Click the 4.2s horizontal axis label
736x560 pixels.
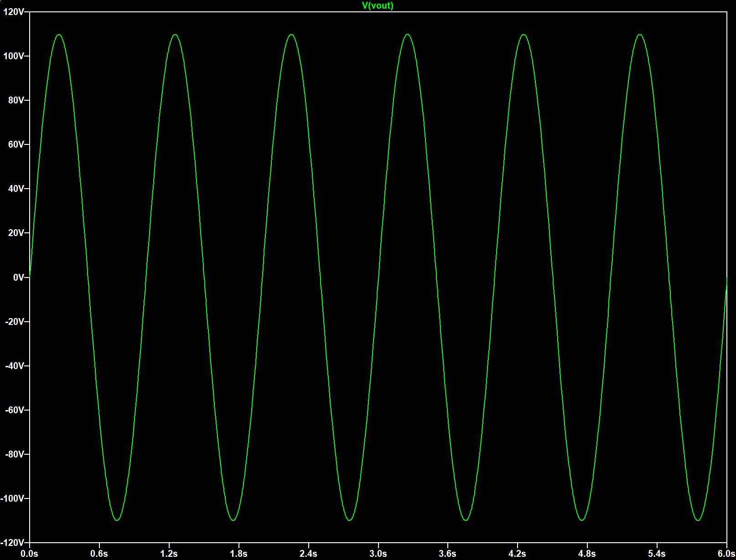(x=518, y=554)
